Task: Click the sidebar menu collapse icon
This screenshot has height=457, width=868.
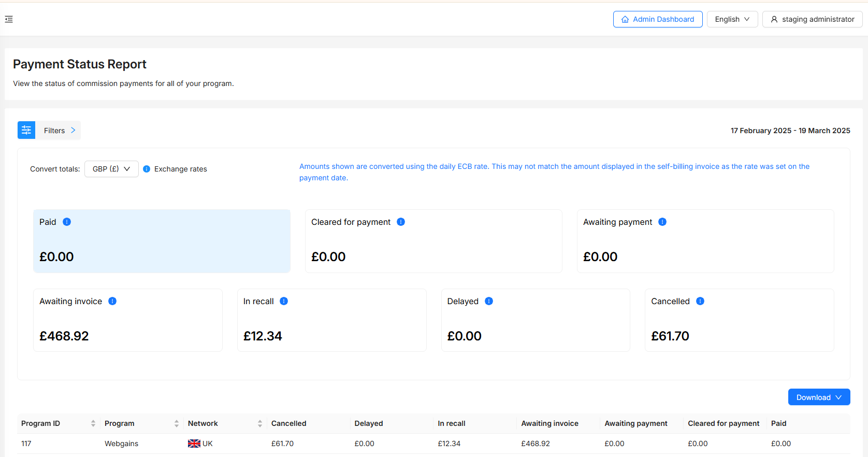Action: click(x=9, y=19)
